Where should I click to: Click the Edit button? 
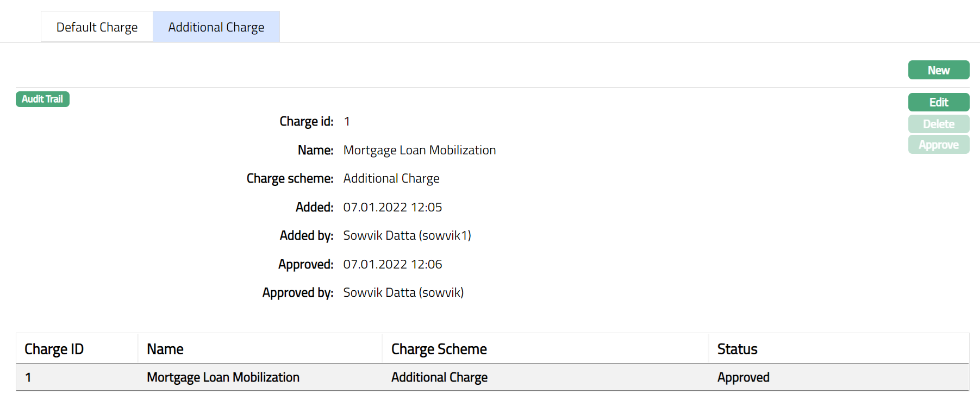tap(938, 102)
